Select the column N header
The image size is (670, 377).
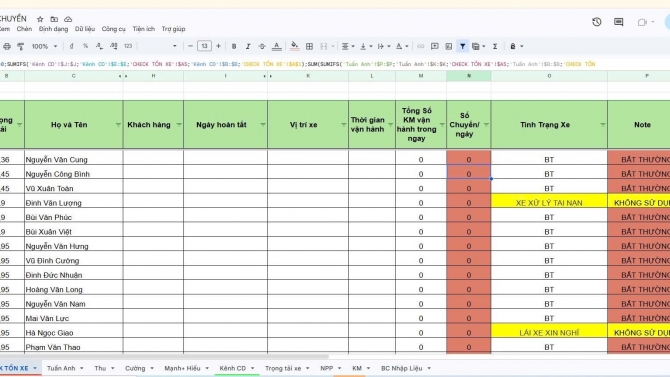point(469,76)
